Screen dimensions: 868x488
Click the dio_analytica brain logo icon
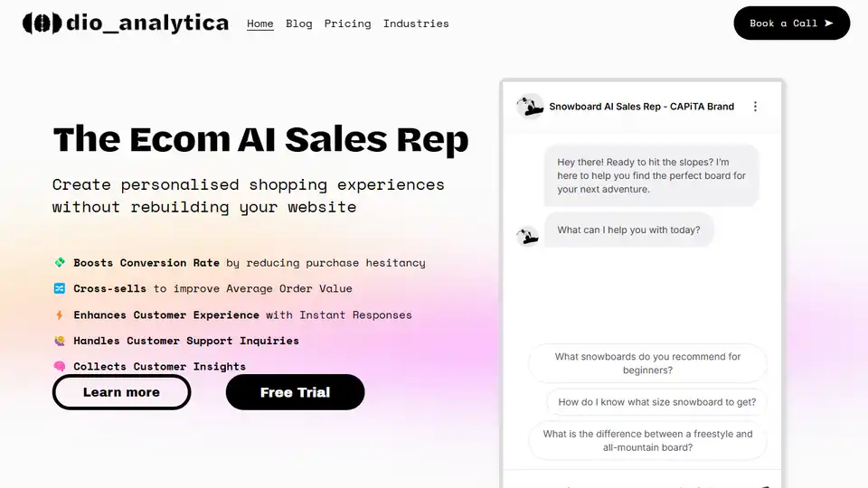tap(42, 23)
